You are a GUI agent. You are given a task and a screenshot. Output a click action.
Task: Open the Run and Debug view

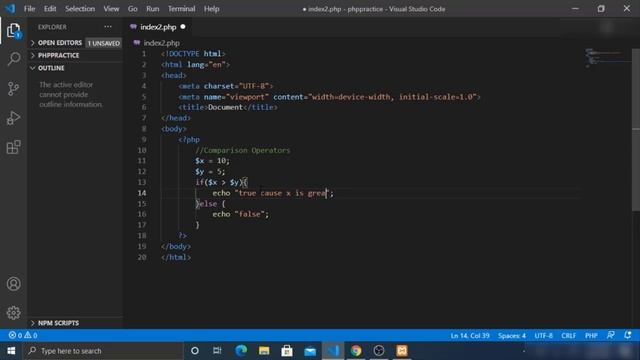coord(13,118)
